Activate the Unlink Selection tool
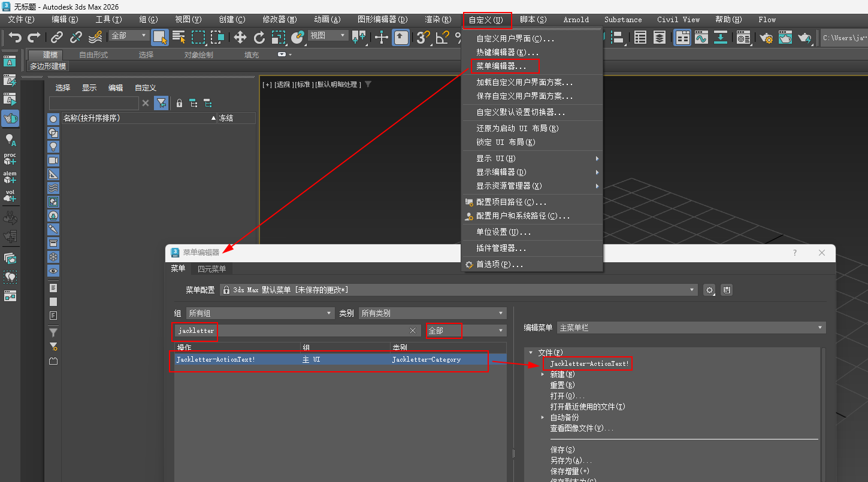Screen dimensions: 868x482 pos(76,38)
